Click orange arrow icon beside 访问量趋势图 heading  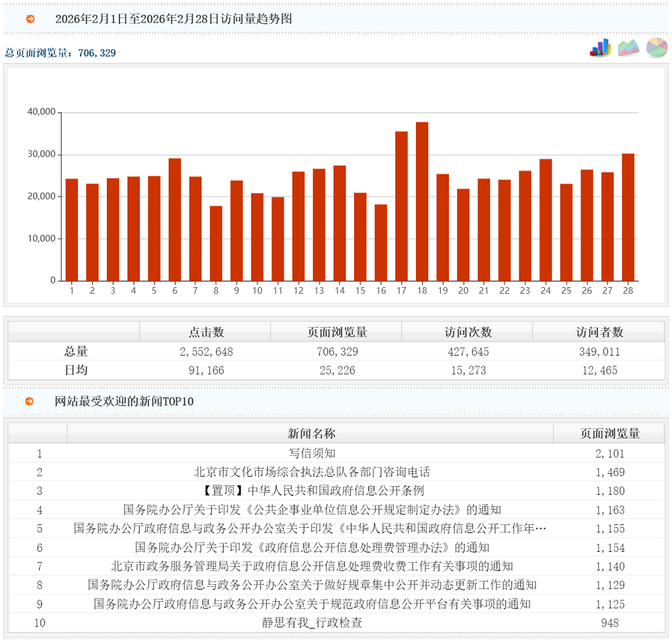pos(30,19)
